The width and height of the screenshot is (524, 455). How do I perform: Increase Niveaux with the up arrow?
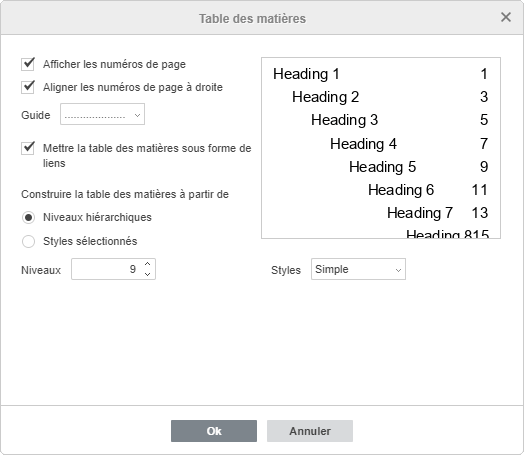(147, 264)
